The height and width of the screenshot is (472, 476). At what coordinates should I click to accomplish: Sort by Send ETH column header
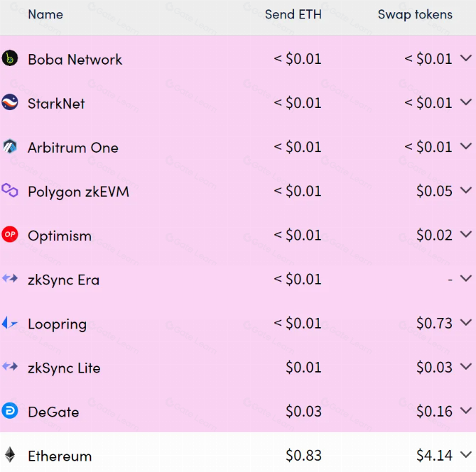click(293, 14)
